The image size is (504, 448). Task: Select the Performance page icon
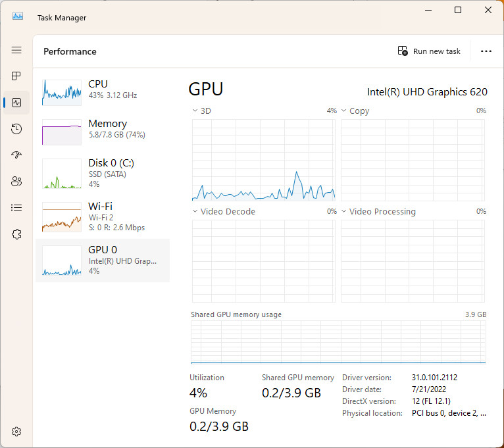coord(16,103)
